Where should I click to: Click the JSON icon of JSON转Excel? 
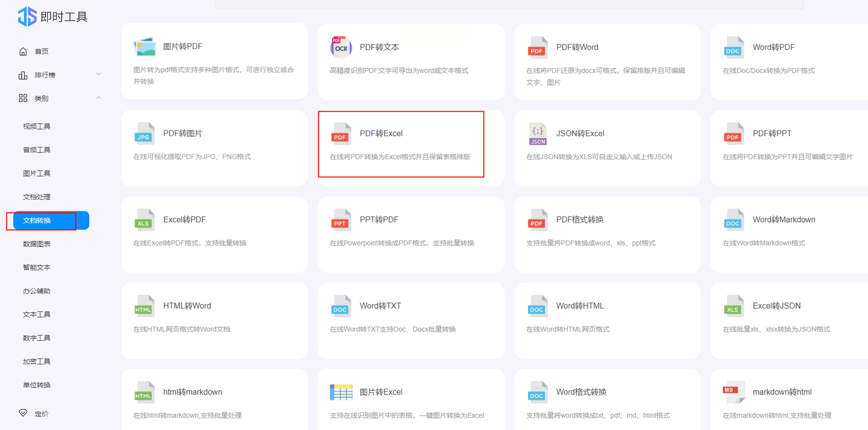coord(538,134)
